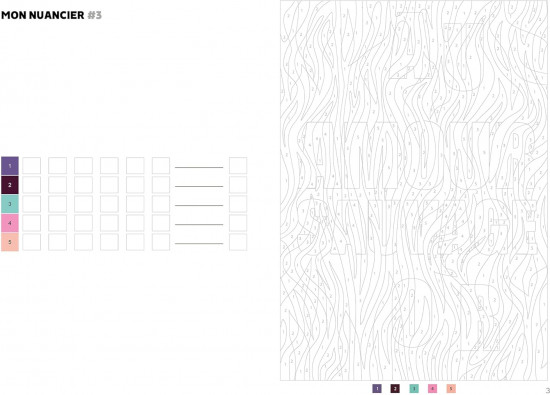Pick pink legend swatch 4 below the drawing
This screenshot has height=395, width=550.
(432, 388)
